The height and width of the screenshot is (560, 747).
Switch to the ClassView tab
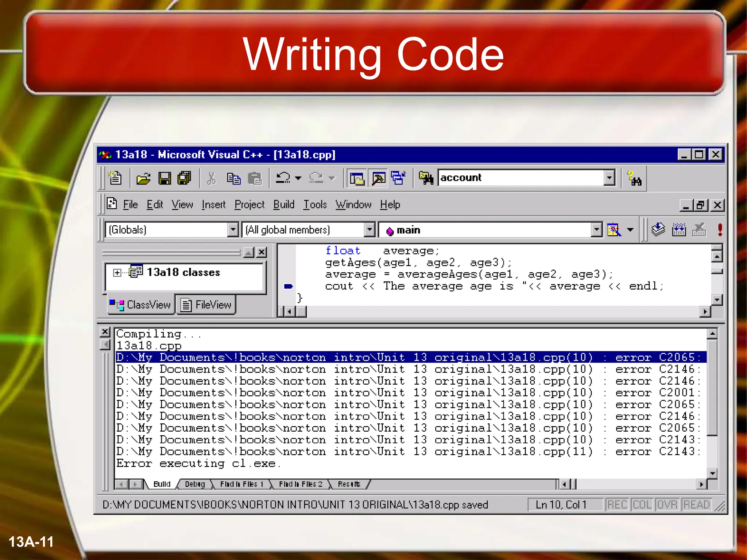pyautogui.click(x=140, y=304)
